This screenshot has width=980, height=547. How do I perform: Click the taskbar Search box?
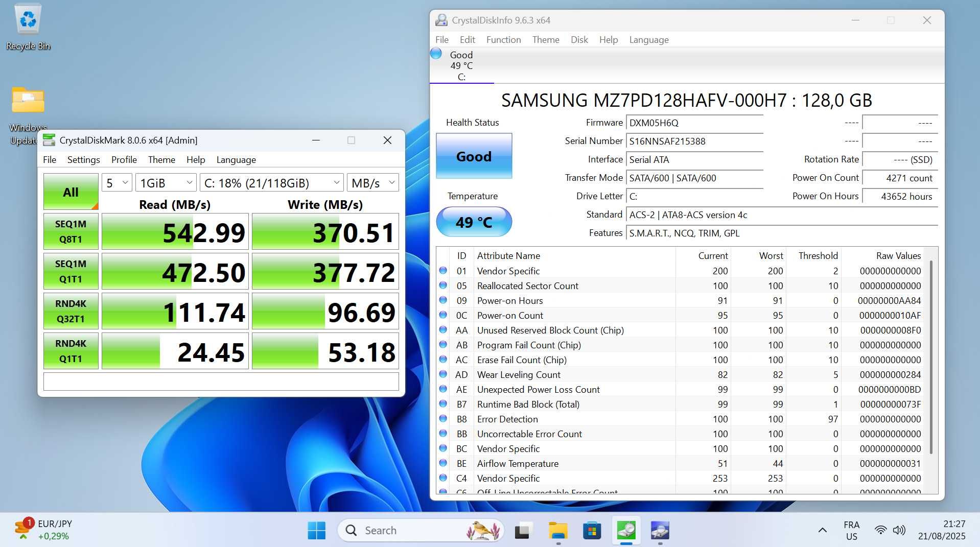tap(421, 531)
